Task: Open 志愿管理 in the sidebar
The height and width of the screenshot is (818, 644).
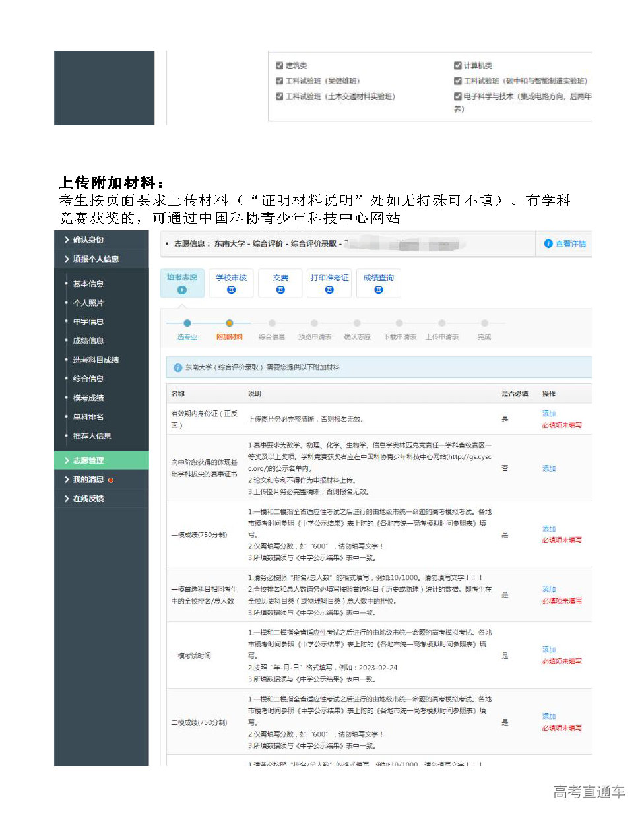Action: [x=88, y=460]
